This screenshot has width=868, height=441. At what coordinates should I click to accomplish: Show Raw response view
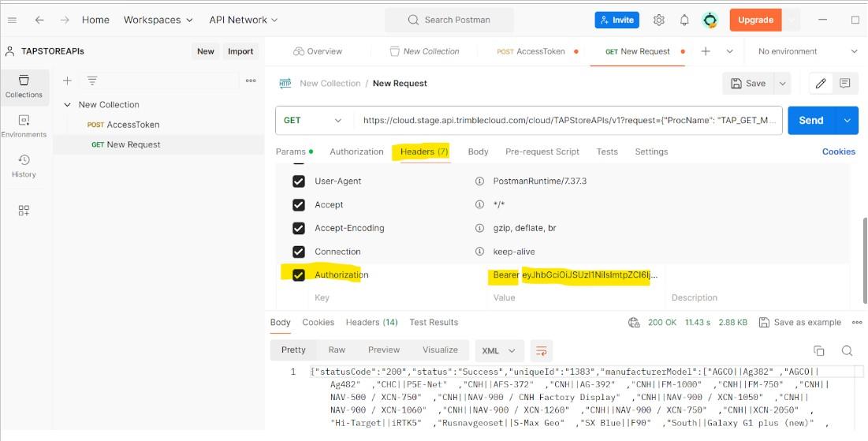[x=337, y=350]
